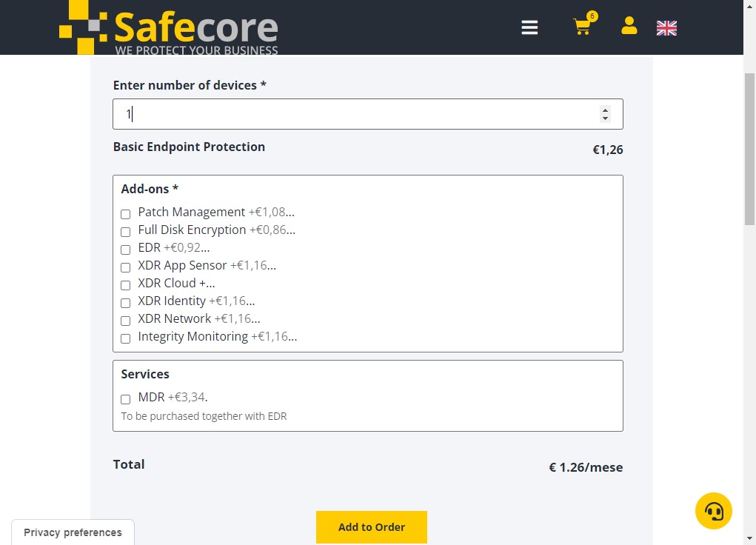
Task: Click the Add to Order button
Action: tap(372, 527)
